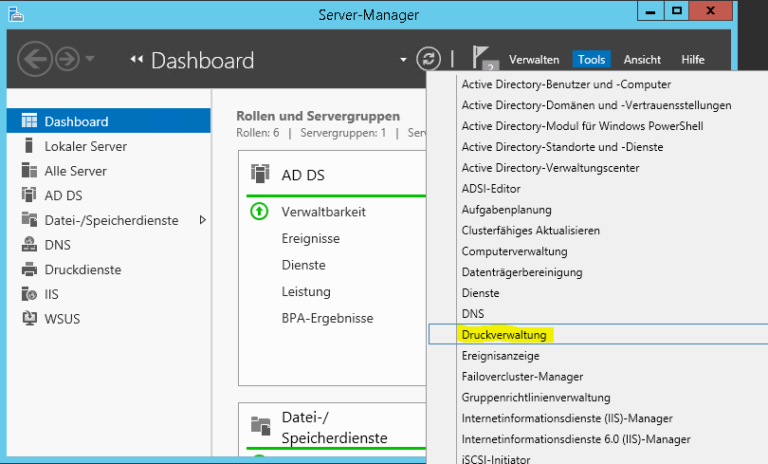Click the back navigation arrow
This screenshot has width=768, height=464.
(34, 59)
